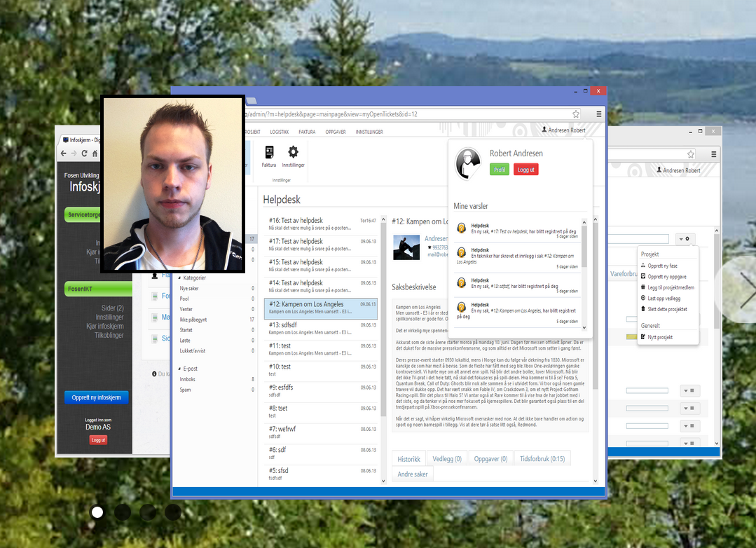Viewport: 756px width, 548px height.
Task: Click the green FosenIKT bar
Action: [98, 289]
